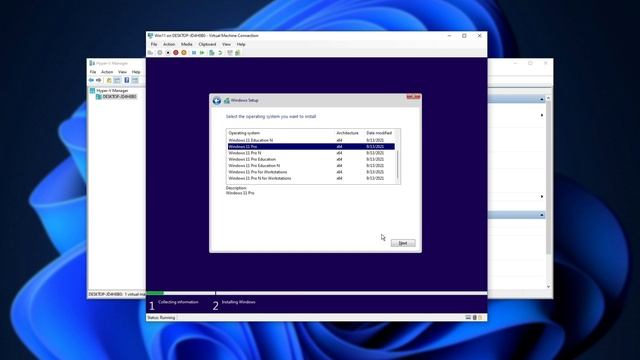Maximize the Virtual Machine Connection window
This screenshot has width=640, height=360.
(x=464, y=36)
